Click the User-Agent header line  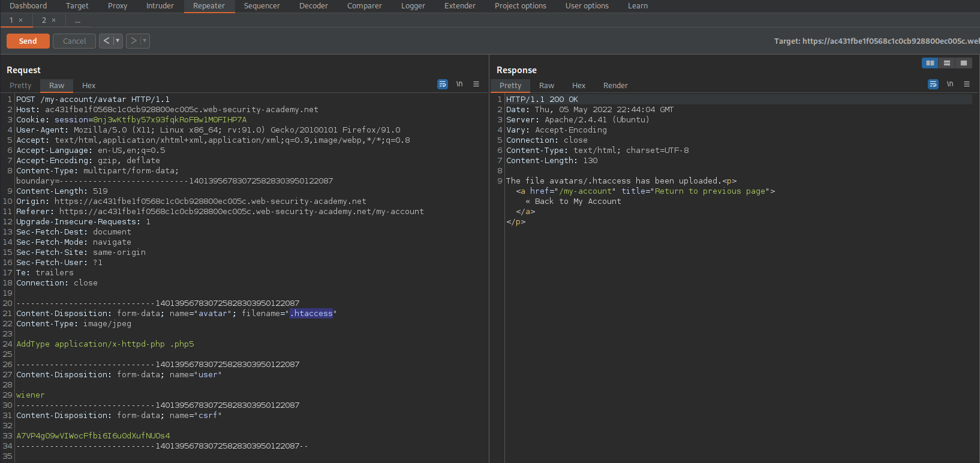(x=208, y=130)
